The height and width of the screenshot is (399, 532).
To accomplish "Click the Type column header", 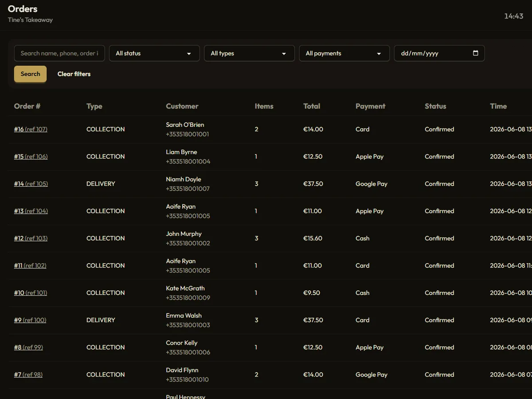I will click(x=94, y=106).
